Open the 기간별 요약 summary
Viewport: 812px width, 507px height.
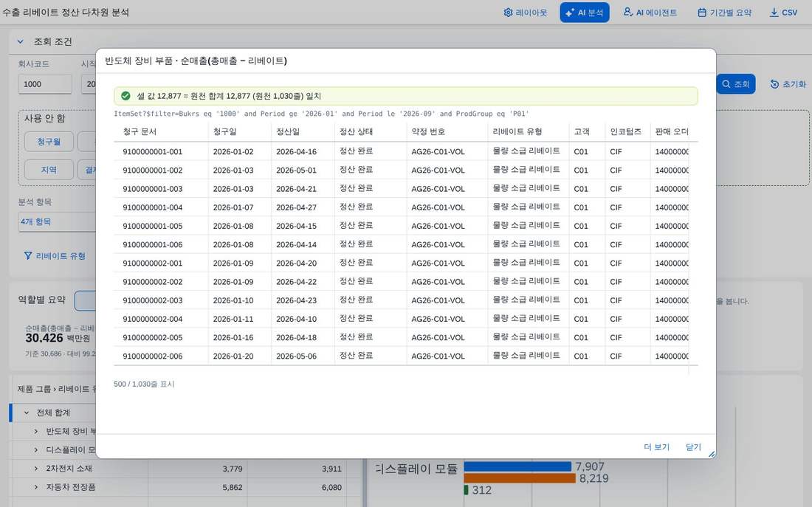click(724, 13)
